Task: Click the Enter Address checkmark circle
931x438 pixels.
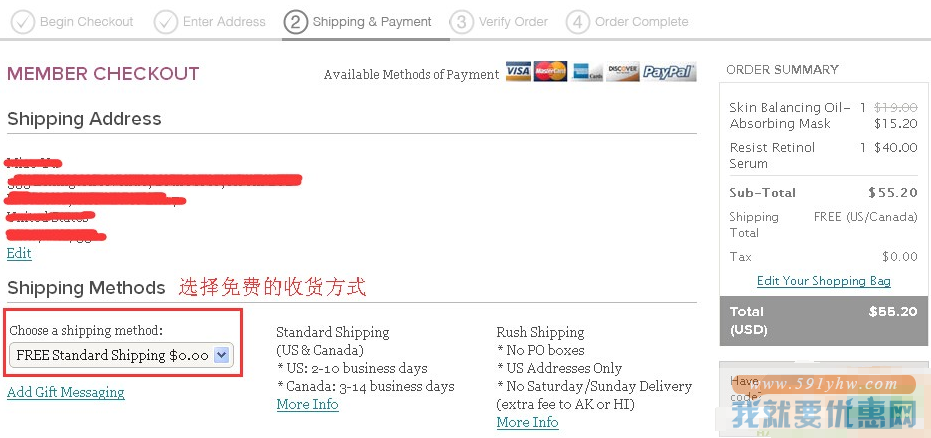Action: click(x=166, y=22)
